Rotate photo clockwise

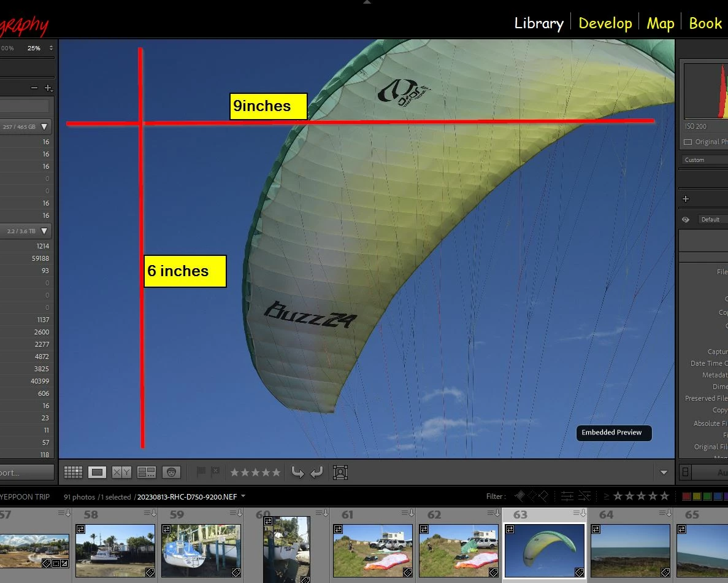[x=316, y=473]
